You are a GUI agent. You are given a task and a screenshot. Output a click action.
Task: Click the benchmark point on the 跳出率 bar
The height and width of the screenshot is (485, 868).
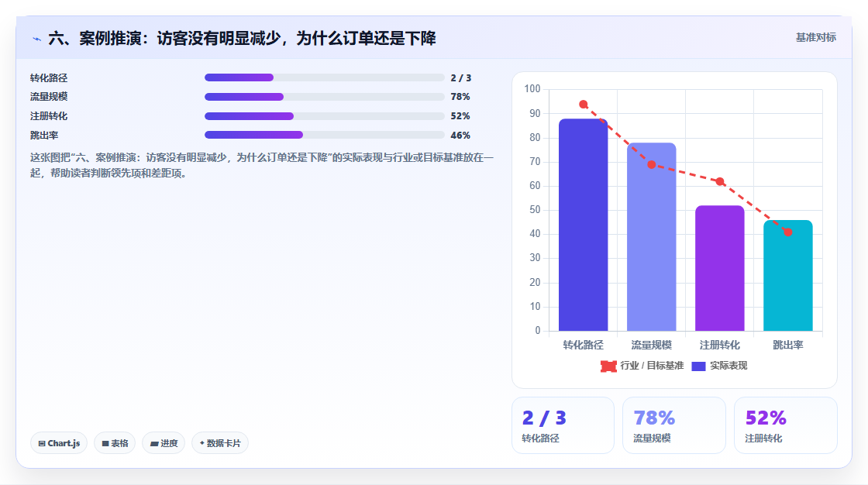pos(787,232)
